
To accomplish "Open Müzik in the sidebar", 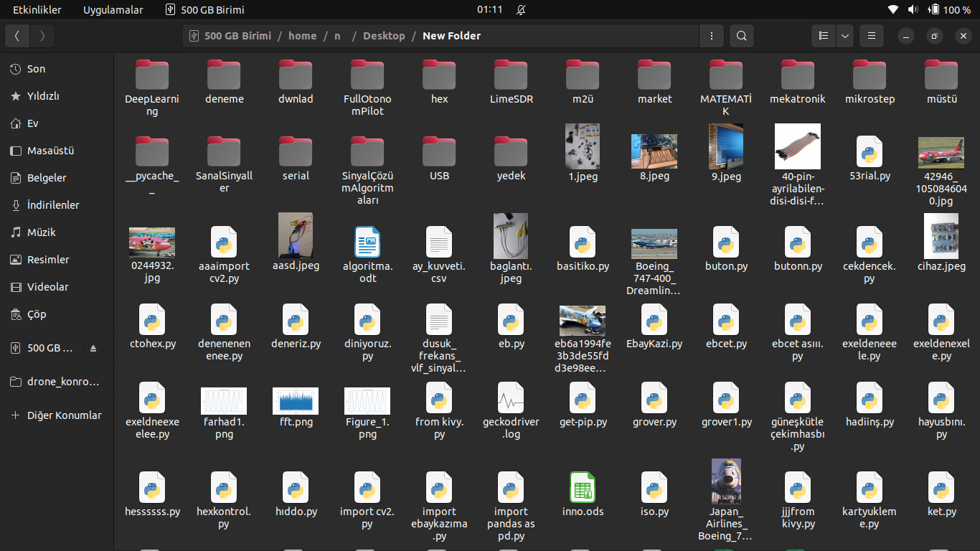I will coord(57,232).
